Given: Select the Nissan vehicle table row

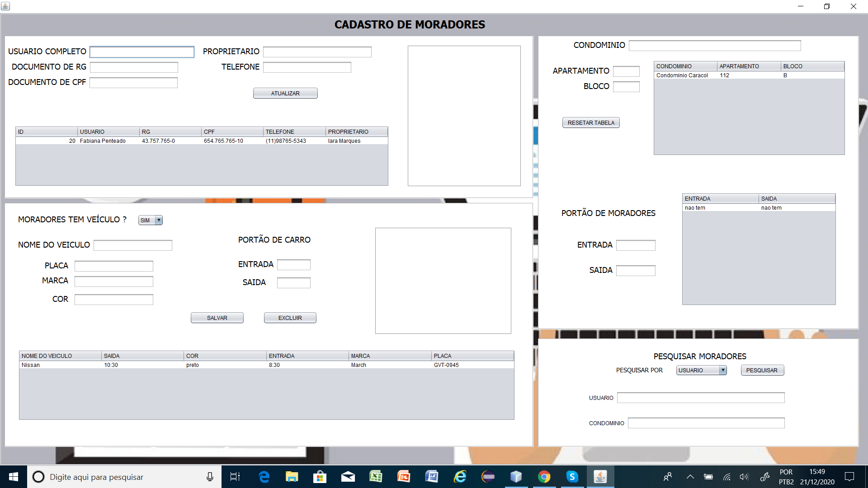Looking at the screenshot, I should tap(267, 365).
